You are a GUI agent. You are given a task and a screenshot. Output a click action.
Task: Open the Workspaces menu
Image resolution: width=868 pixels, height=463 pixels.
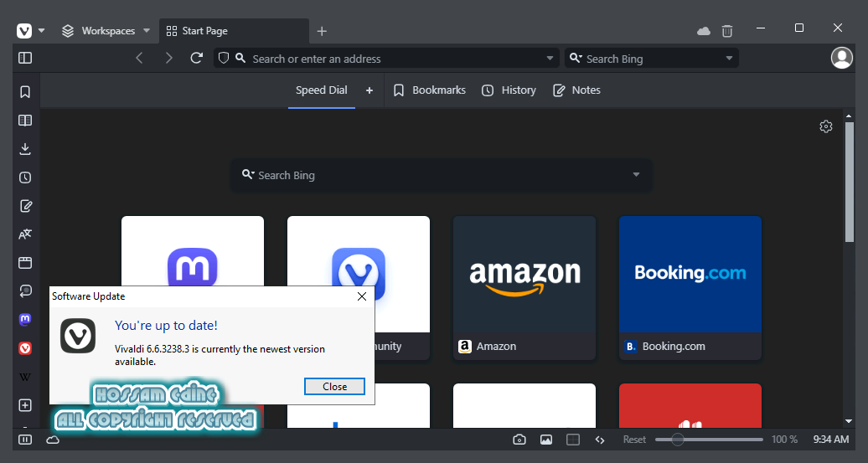tap(106, 31)
